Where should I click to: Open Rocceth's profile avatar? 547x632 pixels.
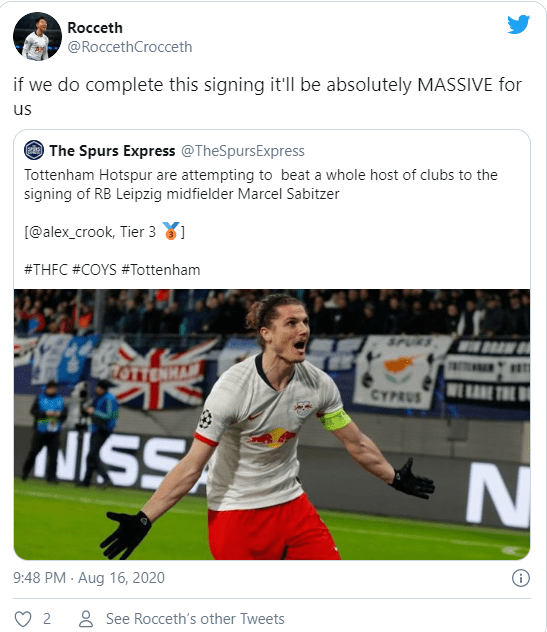point(37,36)
